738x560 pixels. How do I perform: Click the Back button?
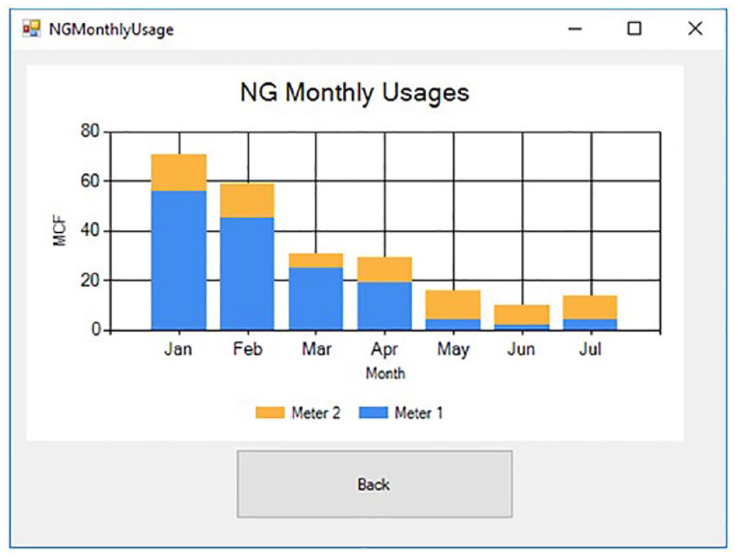point(374,484)
